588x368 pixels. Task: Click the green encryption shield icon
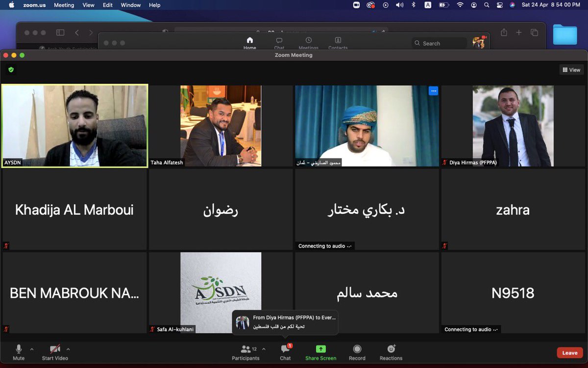point(11,70)
